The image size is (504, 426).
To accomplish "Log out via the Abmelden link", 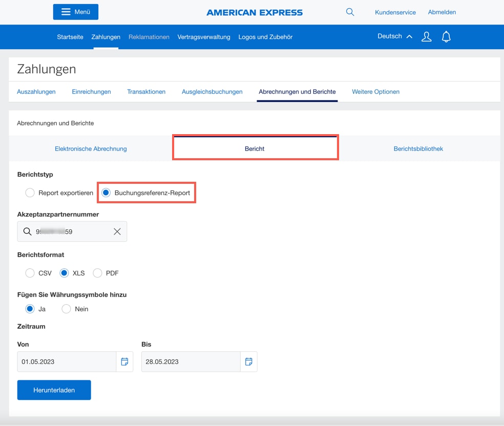I will [x=442, y=12].
